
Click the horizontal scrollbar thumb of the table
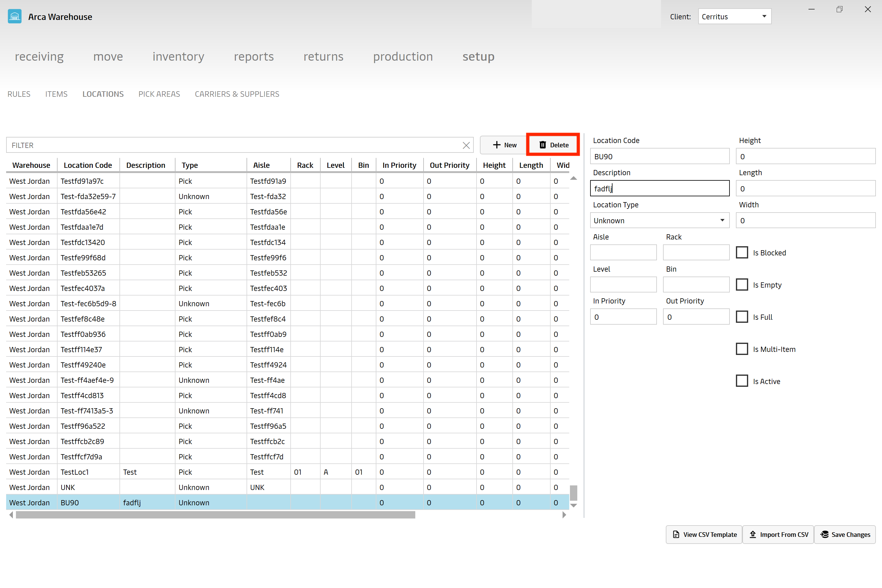pos(215,515)
